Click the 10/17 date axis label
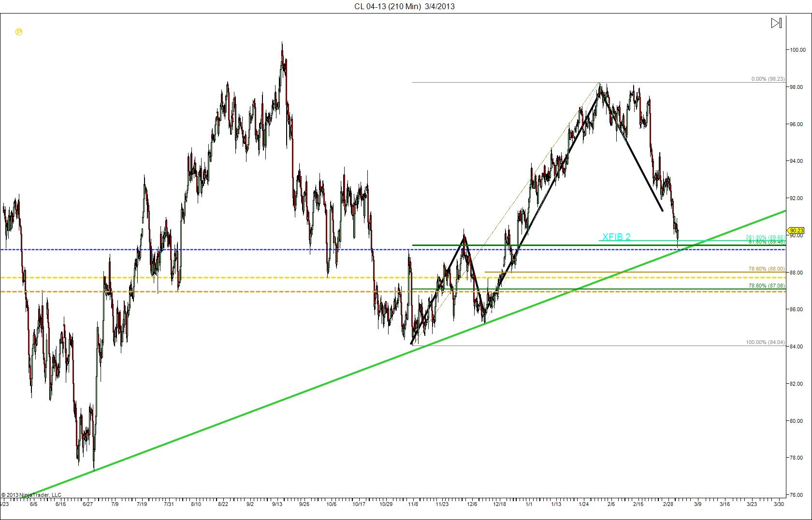Viewport: 812px width, 520px height. [359, 504]
